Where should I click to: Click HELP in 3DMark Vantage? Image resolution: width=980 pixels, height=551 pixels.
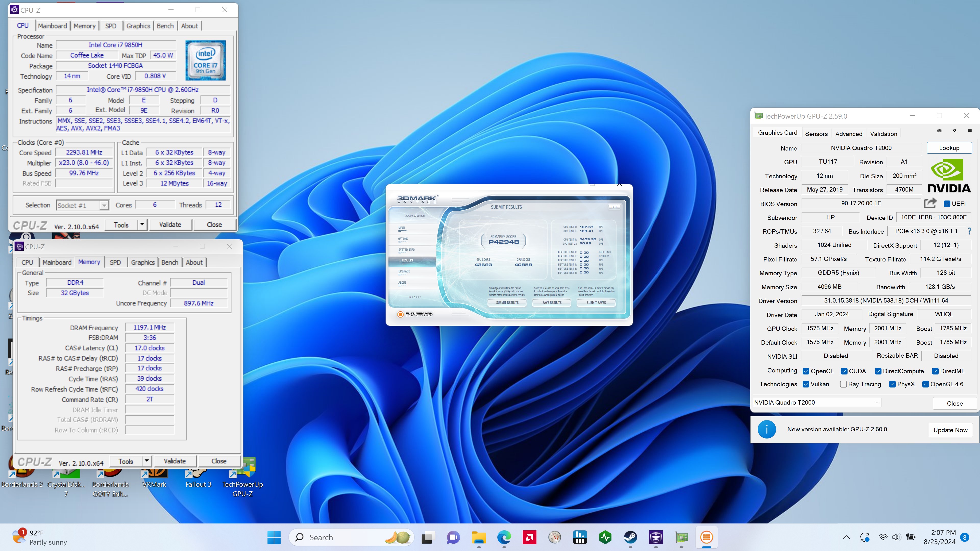pyautogui.click(x=614, y=207)
